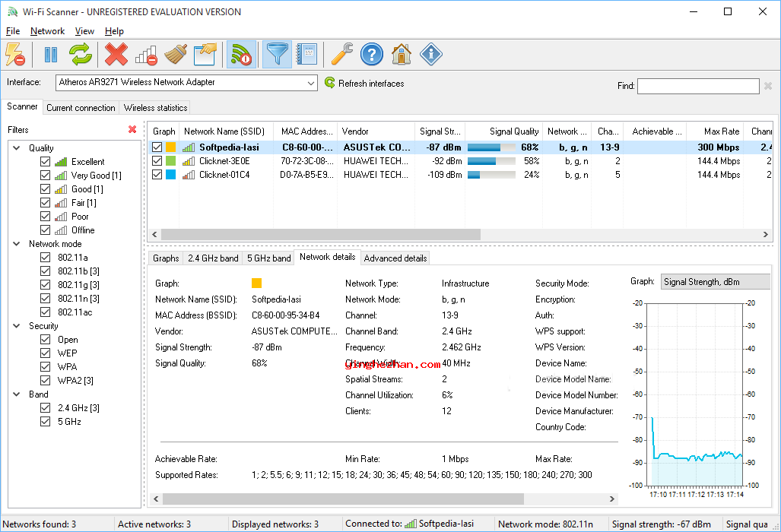Uncheck the Excellent quality filter
This screenshot has width=781, height=532.
pyautogui.click(x=46, y=162)
